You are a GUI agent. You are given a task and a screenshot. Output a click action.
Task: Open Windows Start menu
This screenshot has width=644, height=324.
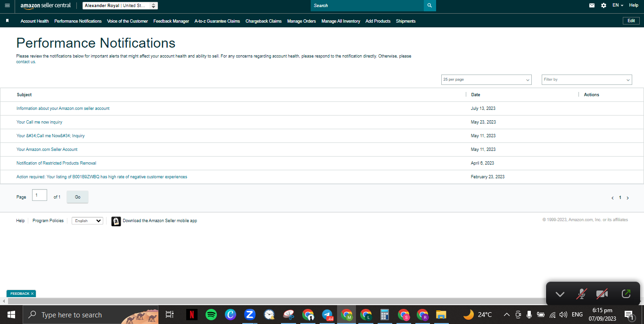pos(11,315)
